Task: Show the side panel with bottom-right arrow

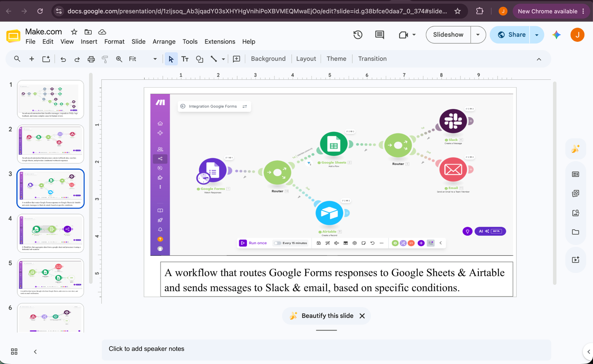Action: coord(588,351)
